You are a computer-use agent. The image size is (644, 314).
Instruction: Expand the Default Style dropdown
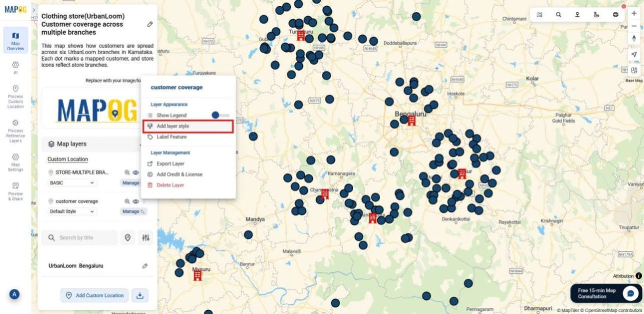tap(72, 212)
